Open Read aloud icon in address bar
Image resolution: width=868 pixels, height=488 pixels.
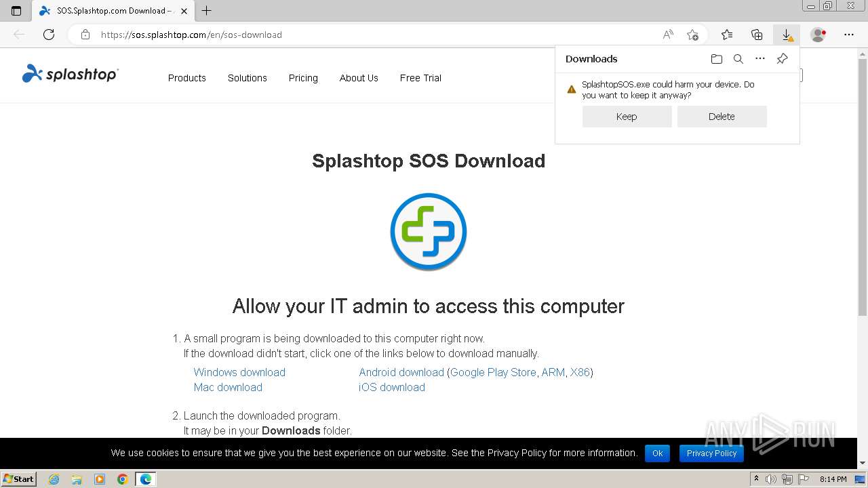(668, 35)
